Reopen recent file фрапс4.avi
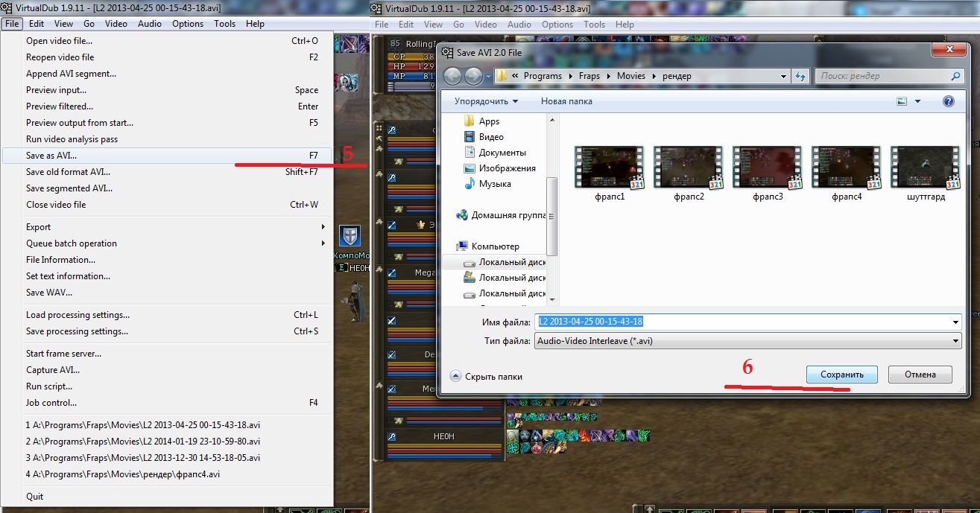Image resolution: width=980 pixels, height=513 pixels. (168, 474)
